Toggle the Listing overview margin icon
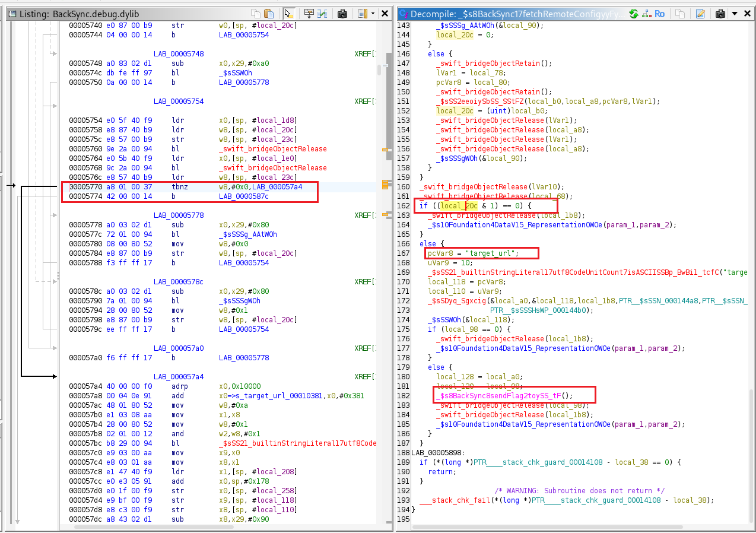This screenshot has width=756, height=533. click(x=361, y=14)
